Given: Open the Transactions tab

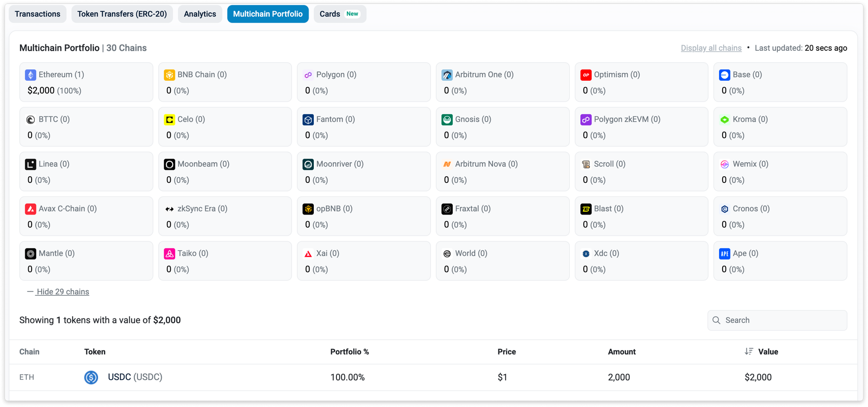Looking at the screenshot, I should click(x=38, y=14).
